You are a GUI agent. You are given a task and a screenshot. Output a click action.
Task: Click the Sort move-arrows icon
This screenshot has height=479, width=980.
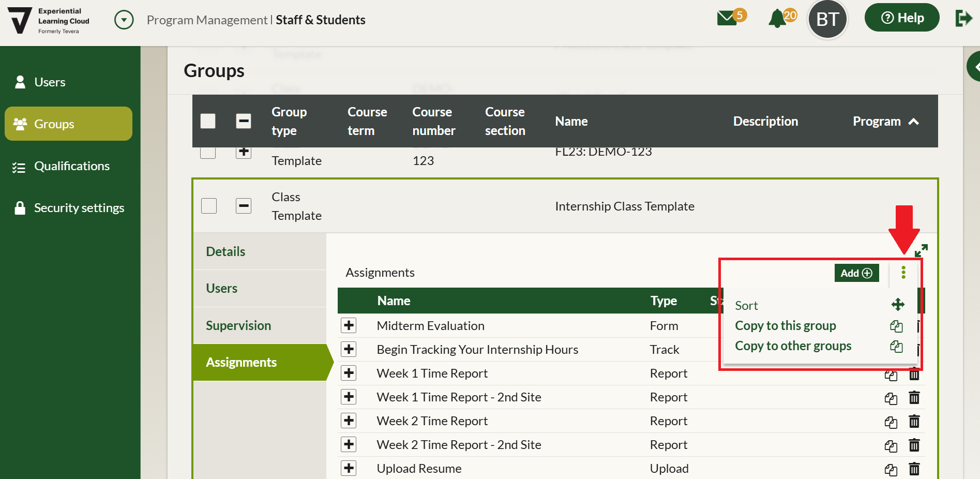coord(898,304)
